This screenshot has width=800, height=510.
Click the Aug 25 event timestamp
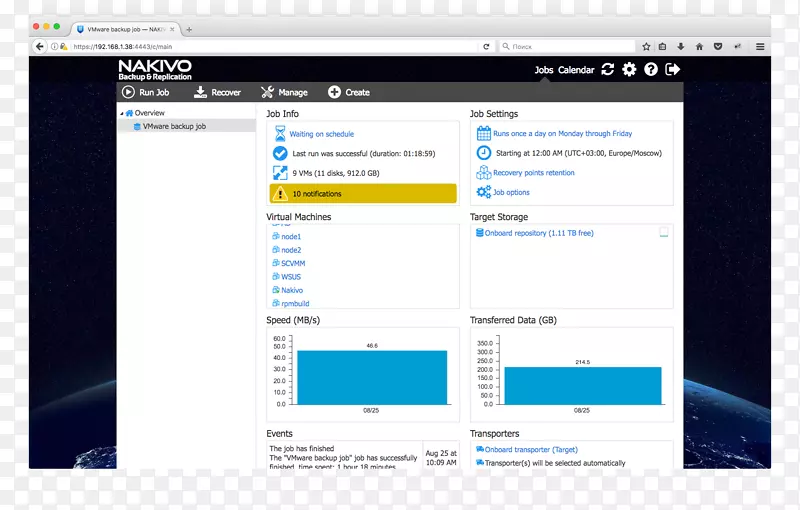pyautogui.click(x=441, y=458)
